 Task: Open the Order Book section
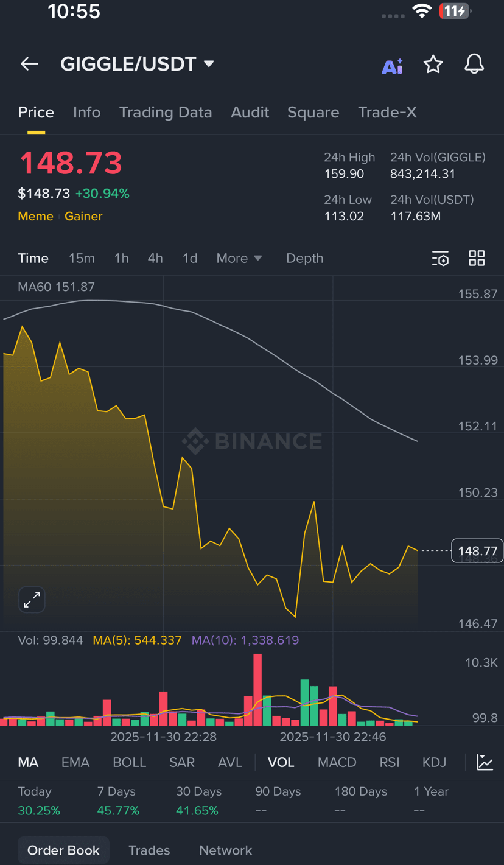[63, 850]
